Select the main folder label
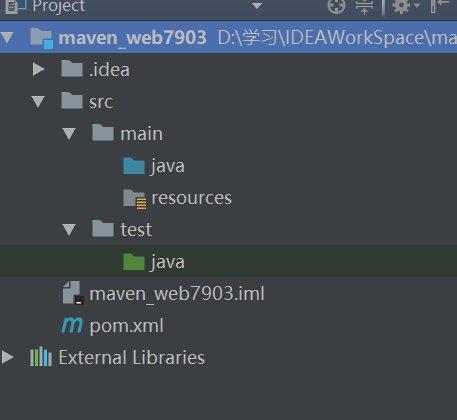The image size is (457, 420). point(142,134)
